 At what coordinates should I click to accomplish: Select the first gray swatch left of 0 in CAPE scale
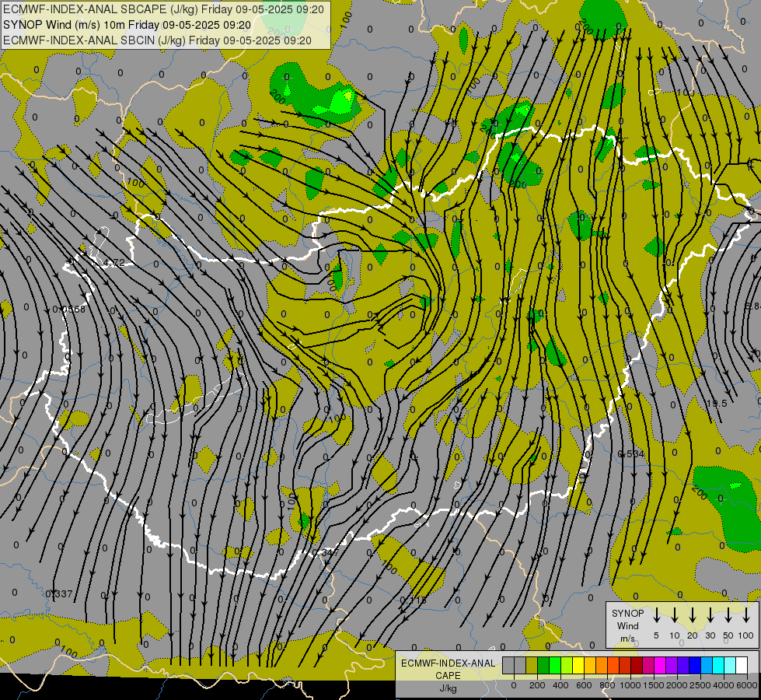[508, 666]
